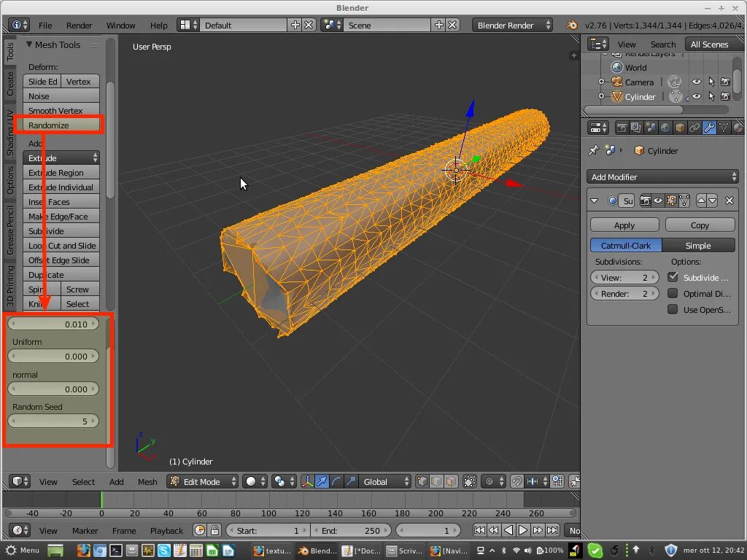Toggle Camera visibility eye in outliner

coord(697,82)
